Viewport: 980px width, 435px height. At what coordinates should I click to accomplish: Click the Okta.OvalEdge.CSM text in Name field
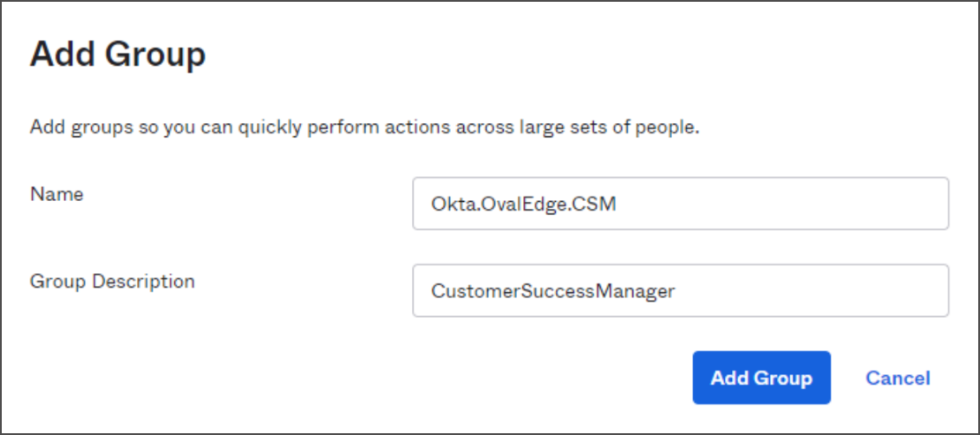pos(524,205)
